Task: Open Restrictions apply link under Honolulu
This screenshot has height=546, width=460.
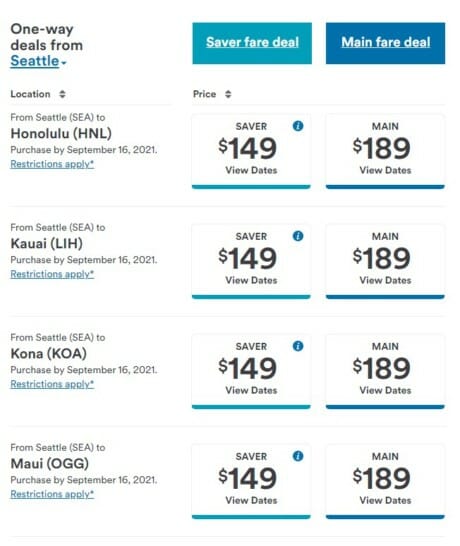Action: (x=52, y=164)
